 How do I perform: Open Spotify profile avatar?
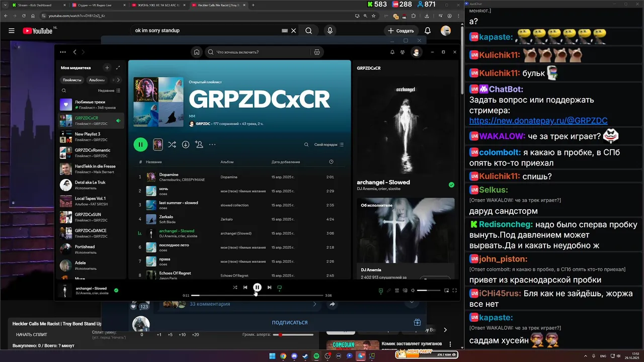[416, 52]
